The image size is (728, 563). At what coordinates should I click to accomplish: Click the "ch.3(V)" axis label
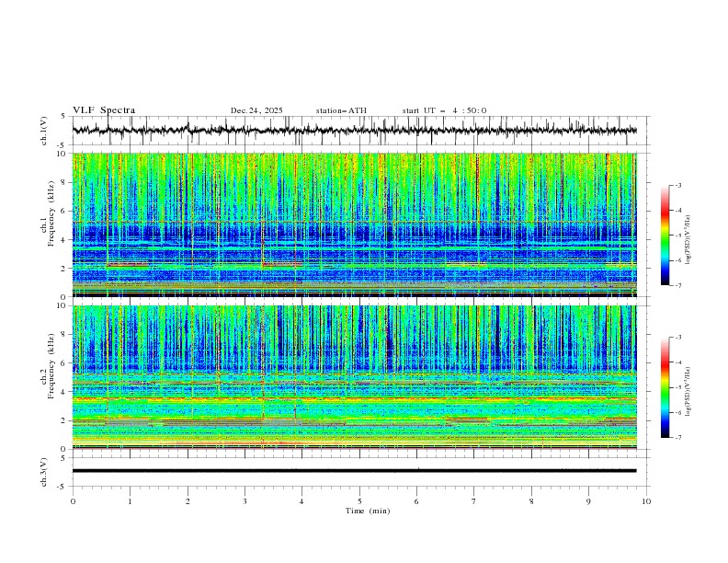click(x=44, y=472)
